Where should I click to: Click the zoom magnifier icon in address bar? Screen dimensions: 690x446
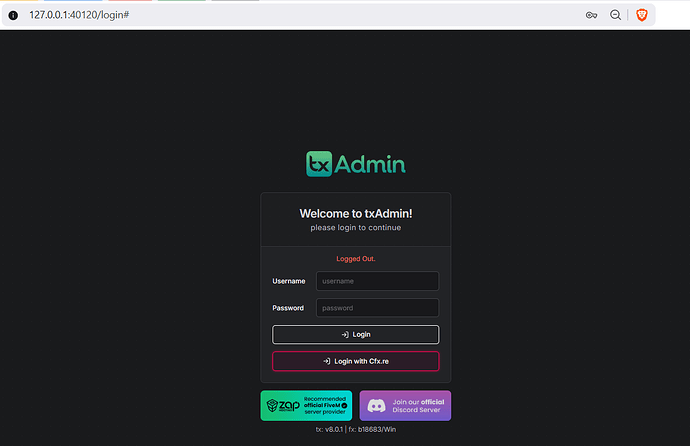click(615, 15)
